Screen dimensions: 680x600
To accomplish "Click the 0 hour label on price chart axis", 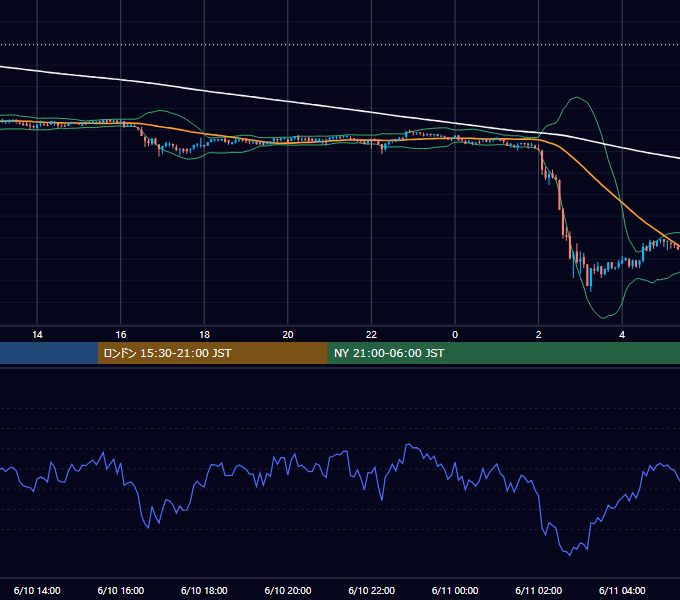I will pos(455,335).
